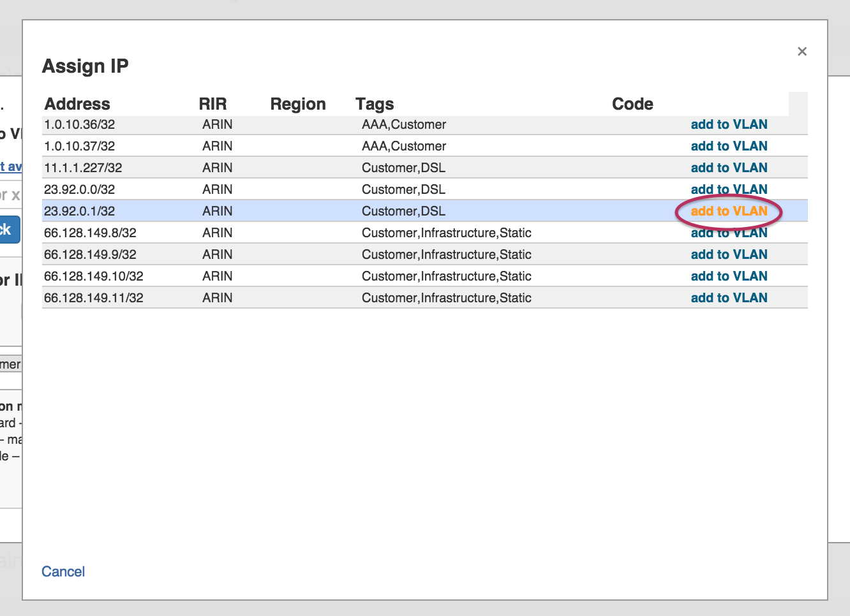The image size is (850, 616).
Task: Click the Address column header
Action: point(77,104)
